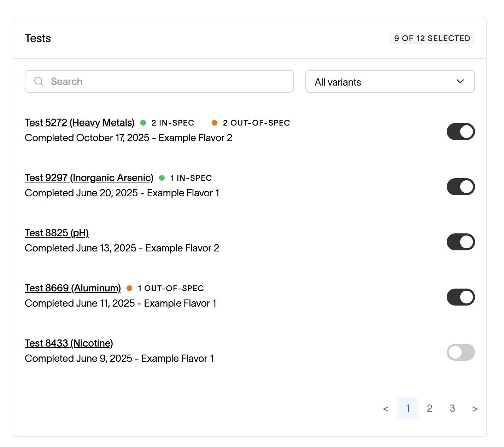Viewport: 504px width, 447px height.
Task: Toggle off Test 5272 Heavy Metals switch
Action: tap(461, 132)
